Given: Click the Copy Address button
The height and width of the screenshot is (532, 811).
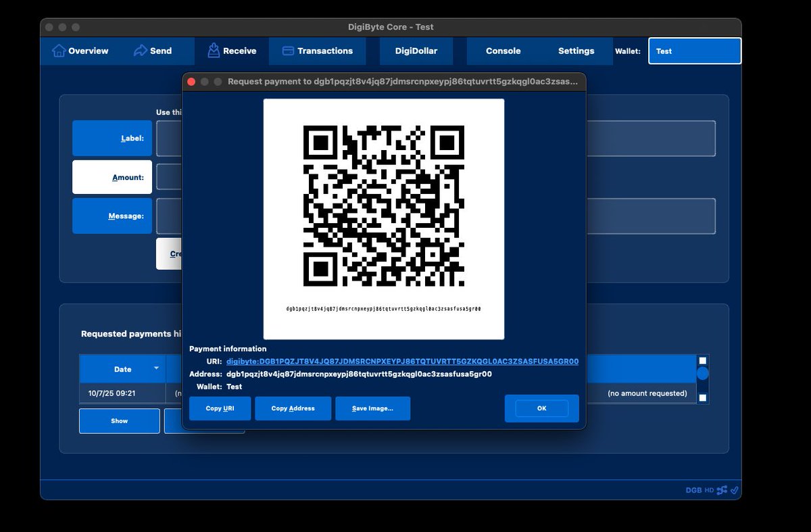Looking at the screenshot, I should (293, 408).
